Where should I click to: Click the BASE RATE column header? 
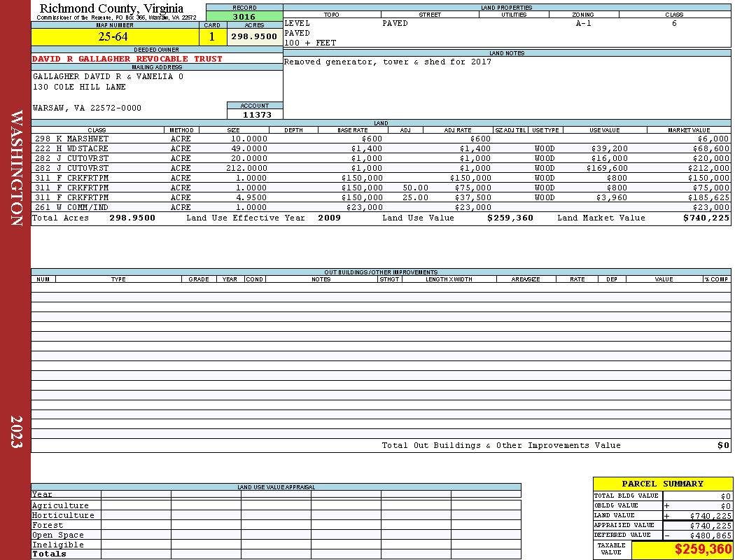pyautogui.click(x=353, y=129)
